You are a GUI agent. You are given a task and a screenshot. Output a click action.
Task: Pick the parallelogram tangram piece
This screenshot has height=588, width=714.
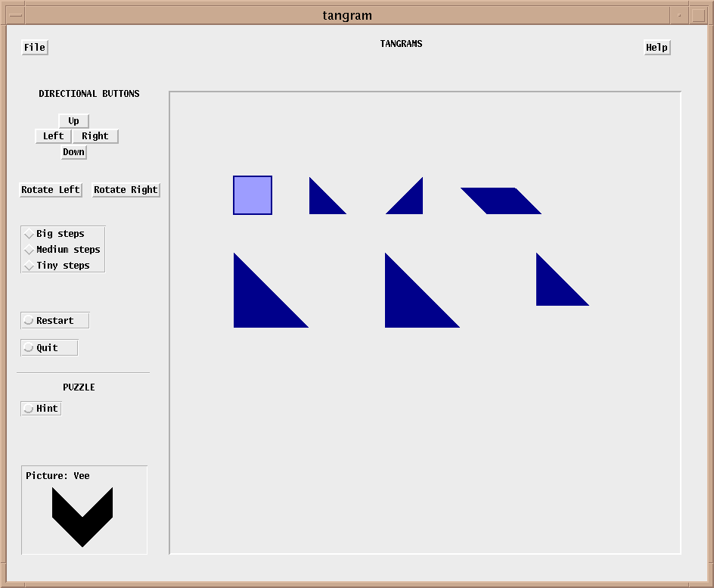[501, 201]
